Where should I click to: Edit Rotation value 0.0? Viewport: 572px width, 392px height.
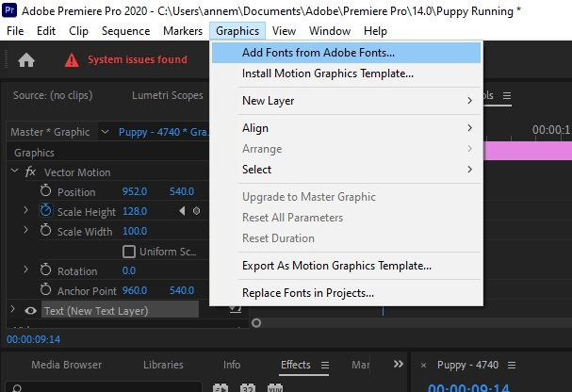[x=129, y=270]
